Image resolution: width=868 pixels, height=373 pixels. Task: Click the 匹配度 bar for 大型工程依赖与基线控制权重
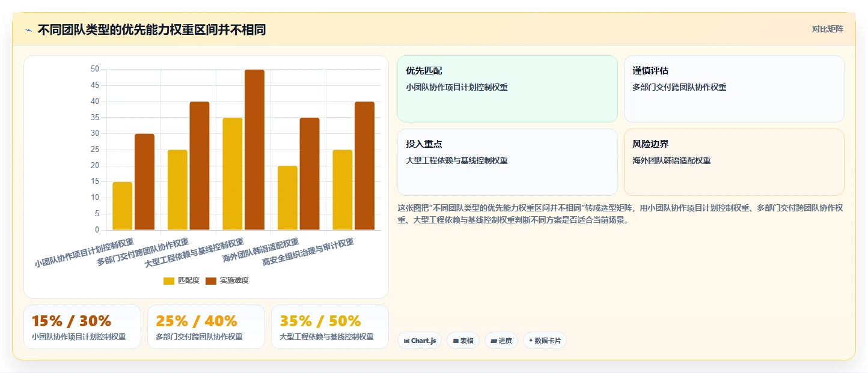click(x=233, y=174)
